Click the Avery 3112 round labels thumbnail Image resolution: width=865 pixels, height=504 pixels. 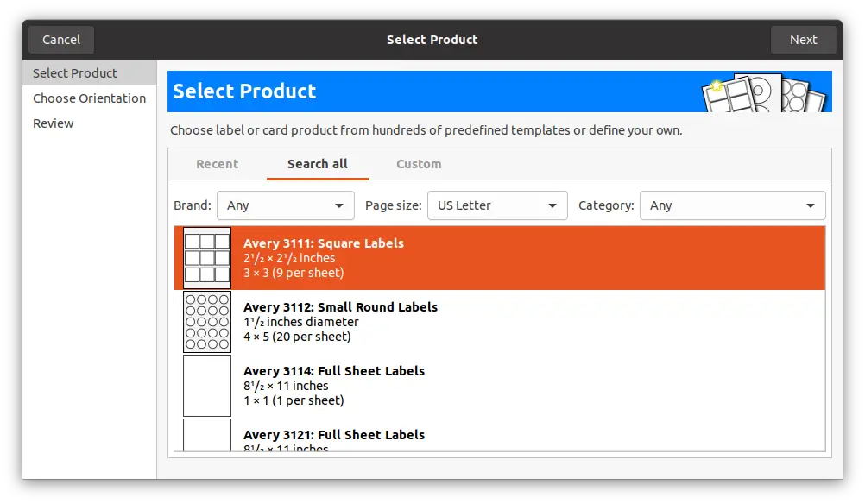207,322
